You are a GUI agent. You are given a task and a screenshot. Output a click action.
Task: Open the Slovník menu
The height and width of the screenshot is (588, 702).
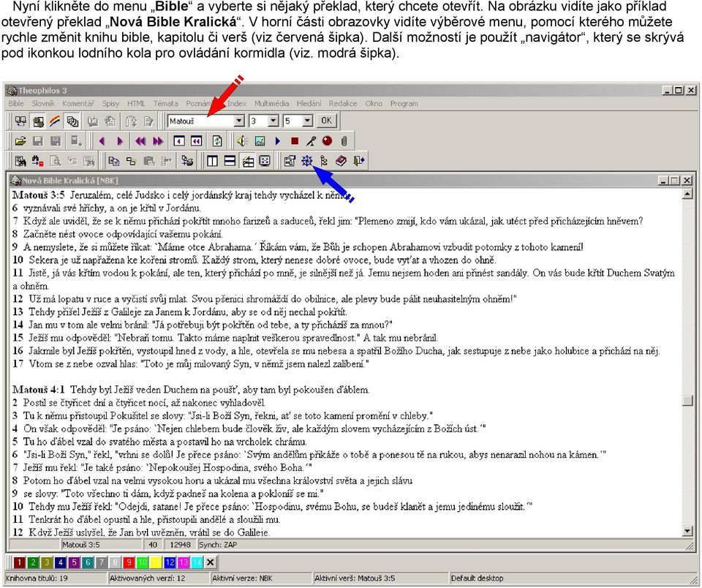tap(43, 103)
